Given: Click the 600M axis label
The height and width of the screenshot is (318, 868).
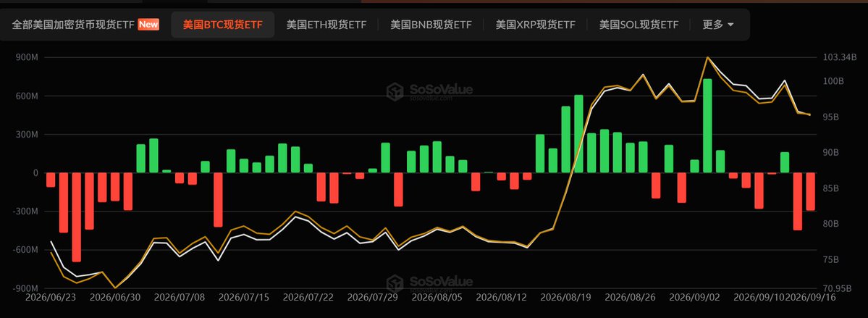Looking at the screenshot, I should 27,96.
